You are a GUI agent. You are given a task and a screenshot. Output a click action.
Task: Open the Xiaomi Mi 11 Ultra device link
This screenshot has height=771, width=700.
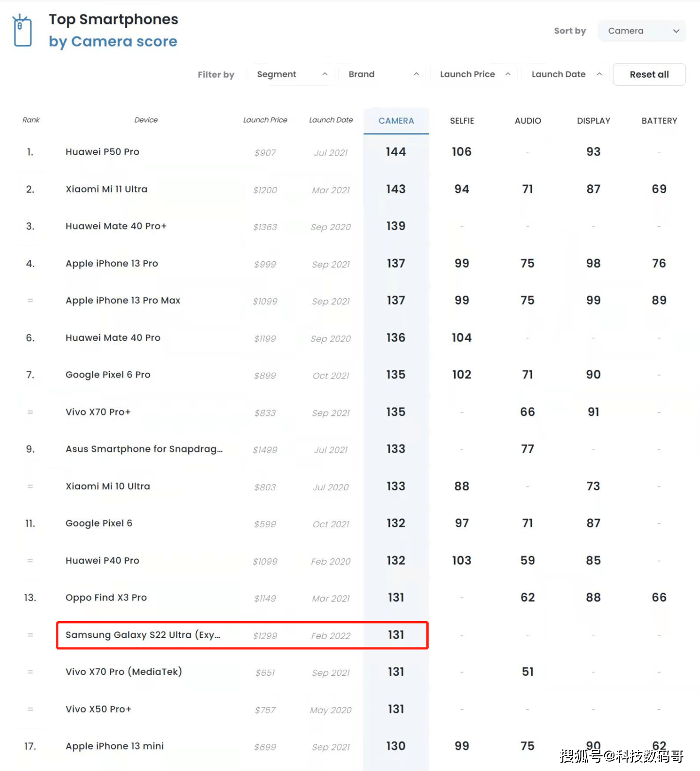(106, 189)
